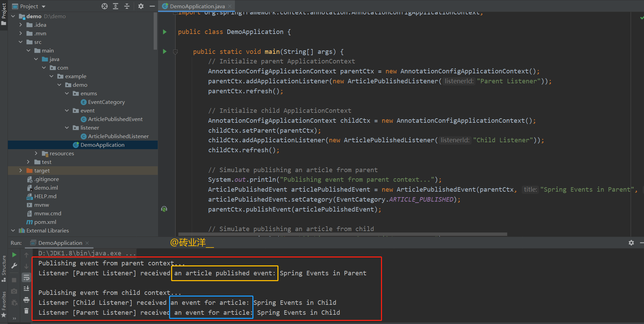The width and height of the screenshot is (644, 324).
Task: Fold the main method code block
Action: pyautogui.click(x=175, y=52)
